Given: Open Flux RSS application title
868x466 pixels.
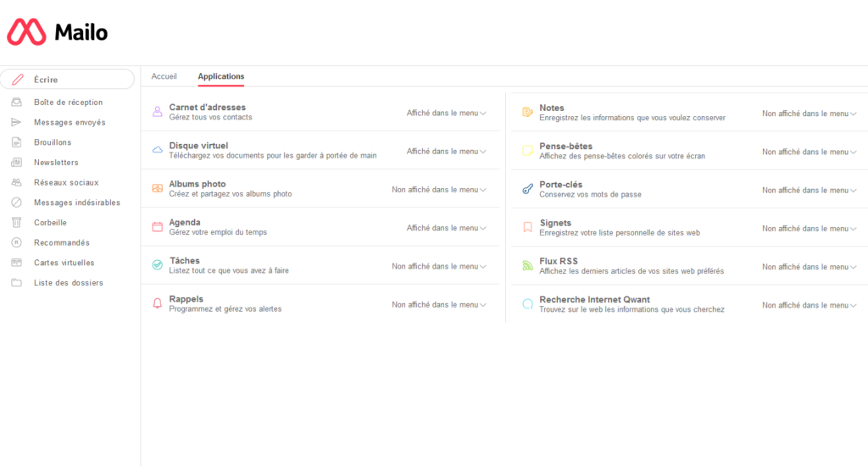Looking at the screenshot, I should tap(559, 261).
